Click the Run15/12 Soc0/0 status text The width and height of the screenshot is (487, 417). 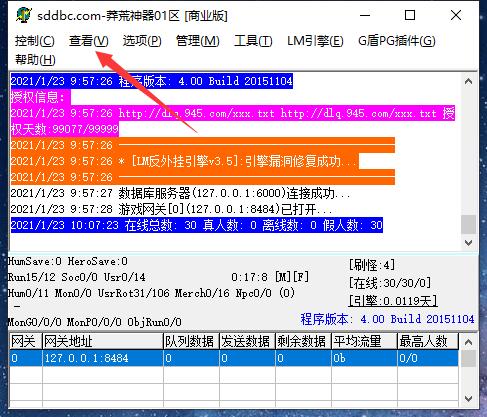[77, 277]
